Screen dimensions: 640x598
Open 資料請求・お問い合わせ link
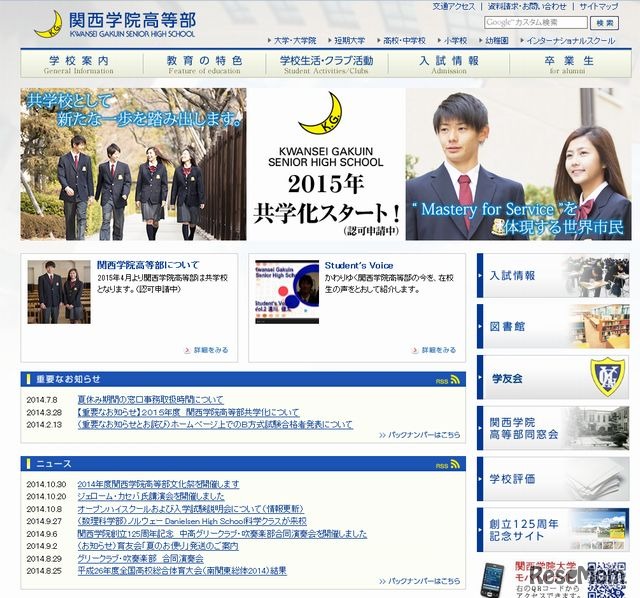(527, 7)
